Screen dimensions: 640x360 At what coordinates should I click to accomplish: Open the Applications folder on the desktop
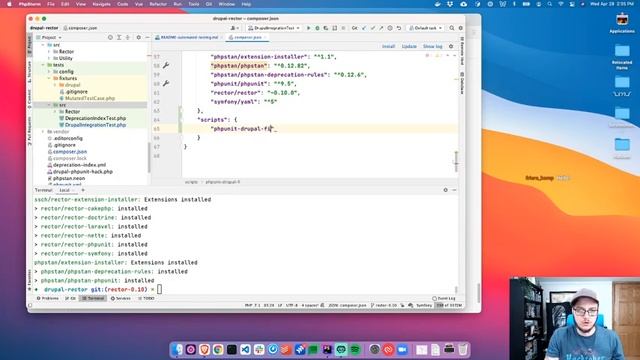coord(622,23)
